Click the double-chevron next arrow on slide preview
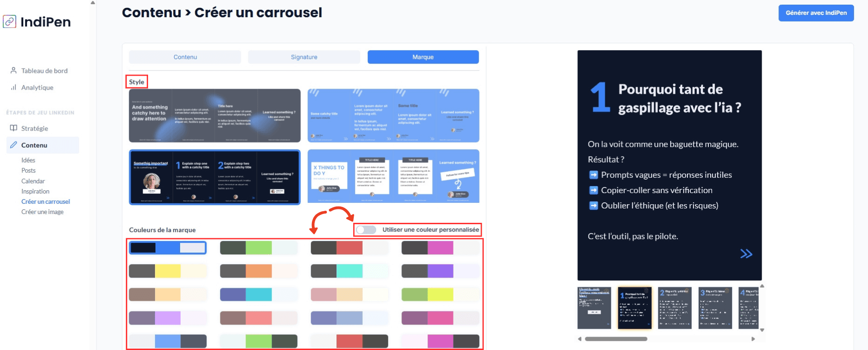The width and height of the screenshot is (868, 350). [x=746, y=253]
